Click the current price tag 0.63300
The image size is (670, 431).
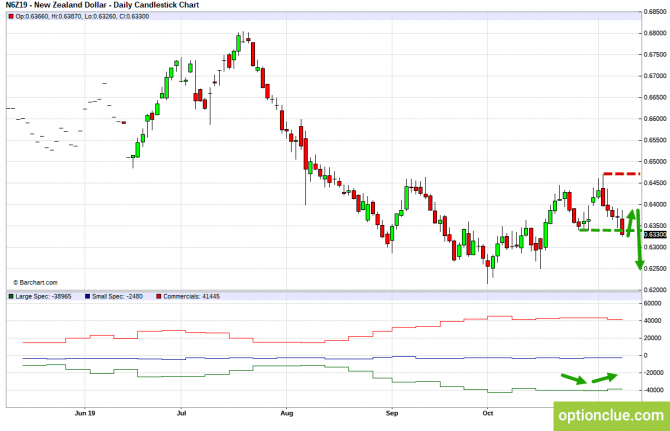click(655, 235)
